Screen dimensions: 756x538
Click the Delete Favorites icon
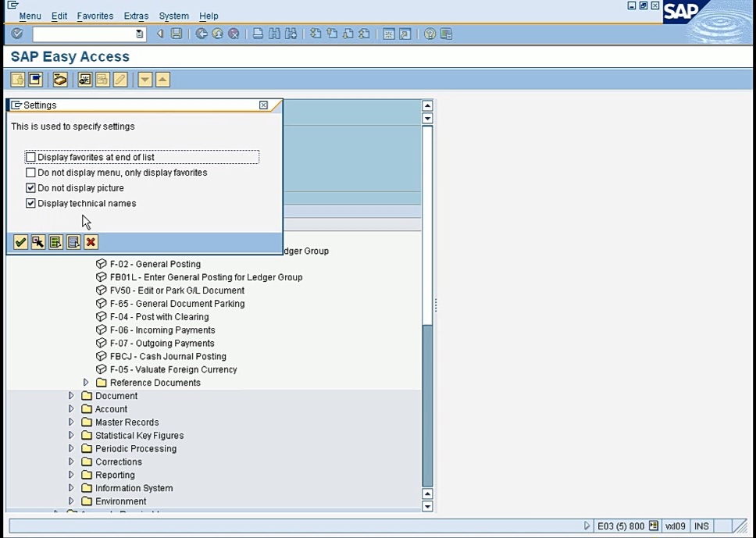tap(102, 80)
